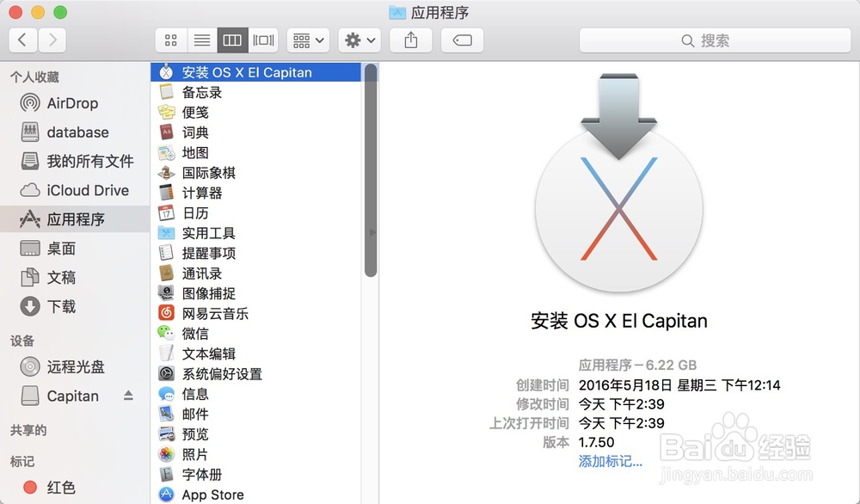Open 桌面 in the sidebar
Viewport: 860px width, 504px height.
(75, 249)
